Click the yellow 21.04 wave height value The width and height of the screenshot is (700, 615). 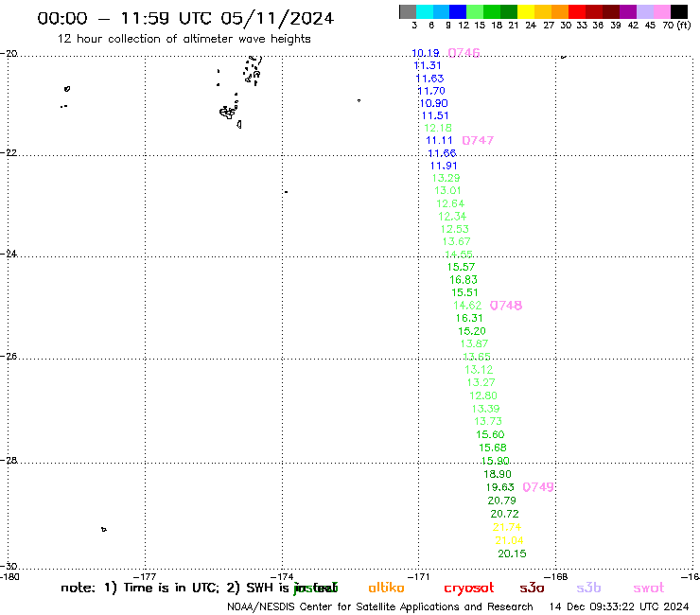coord(509,541)
